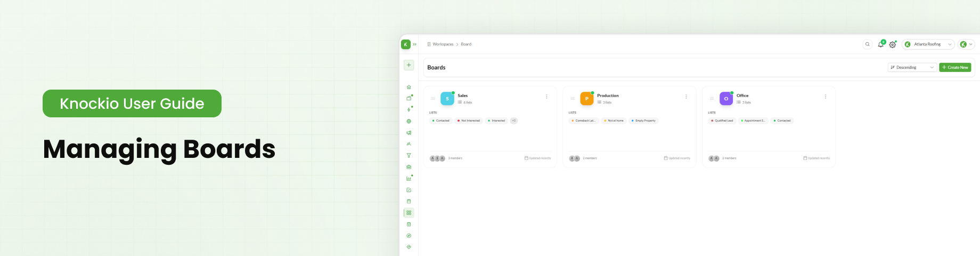
Task: Click the Production board drag handle
Action: pos(573,99)
